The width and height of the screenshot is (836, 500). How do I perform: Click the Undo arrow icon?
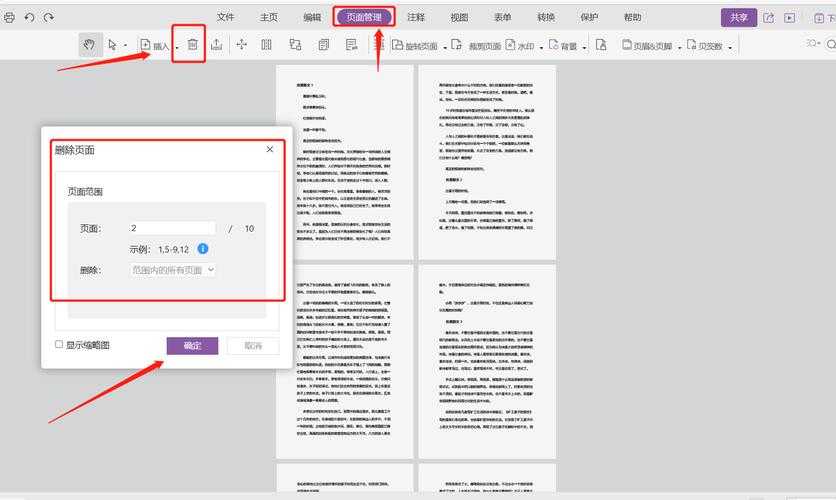pyautogui.click(x=29, y=17)
